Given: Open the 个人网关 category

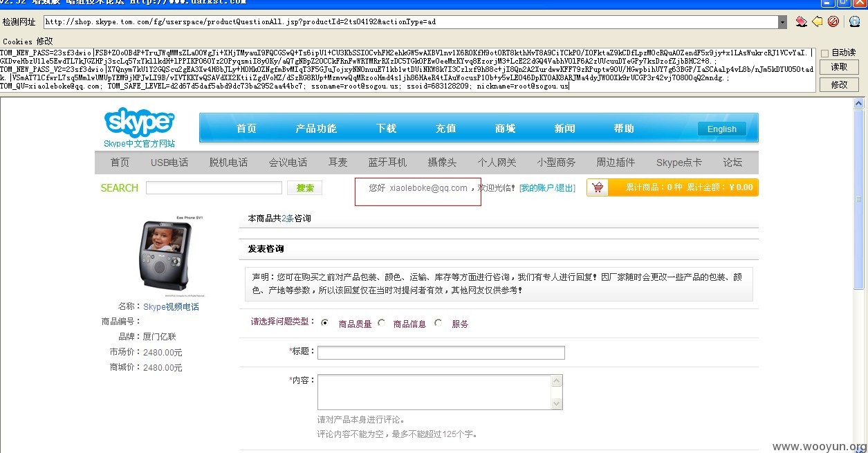Looking at the screenshot, I should point(497,163).
